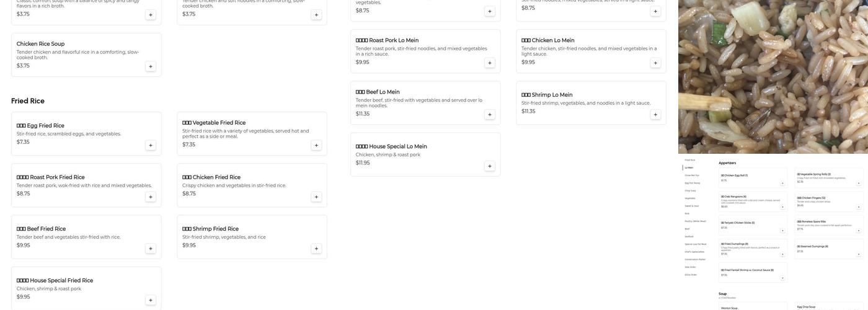Add House Special Lo Mein to cart
Screen dimensions: 868x310
click(490, 166)
